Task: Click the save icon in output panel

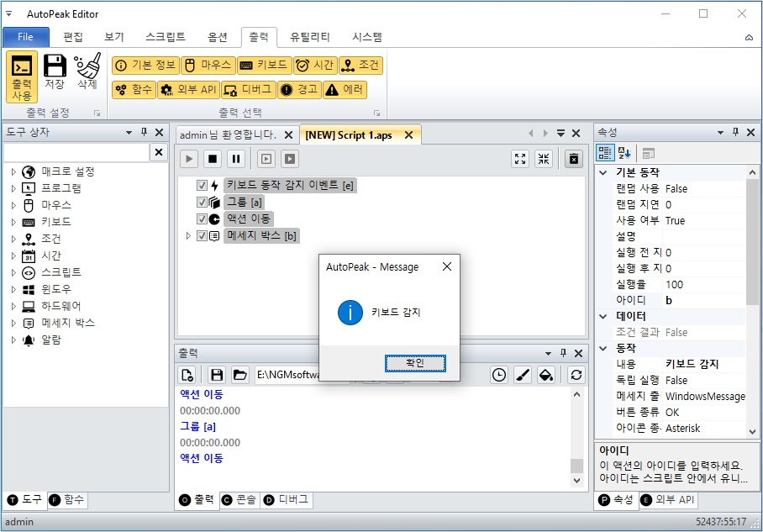Action: pyautogui.click(x=217, y=375)
